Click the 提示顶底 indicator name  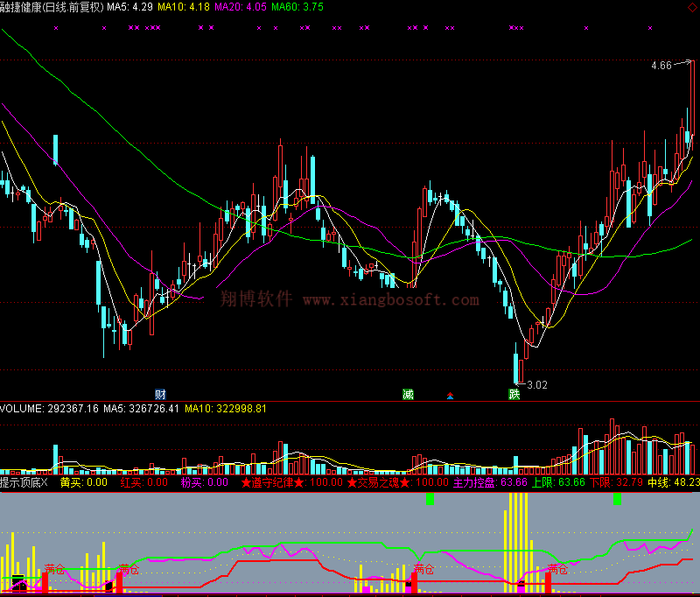(x=24, y=482)
